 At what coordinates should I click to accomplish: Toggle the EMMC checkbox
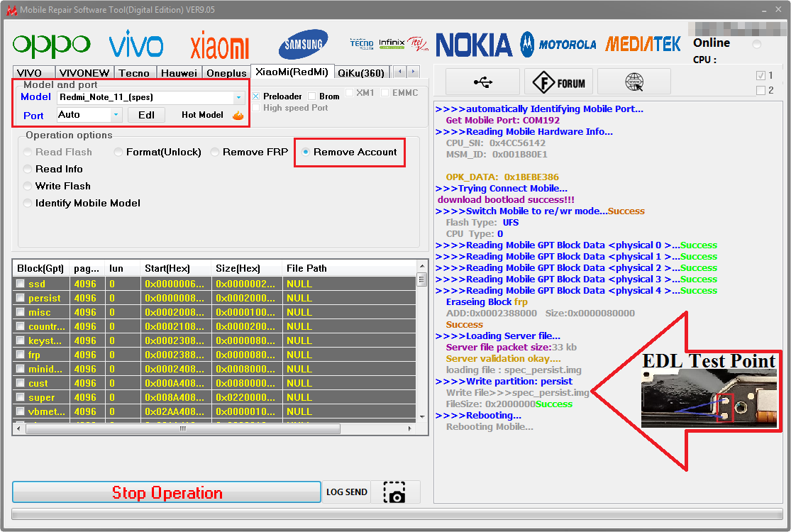pos(385,93)
